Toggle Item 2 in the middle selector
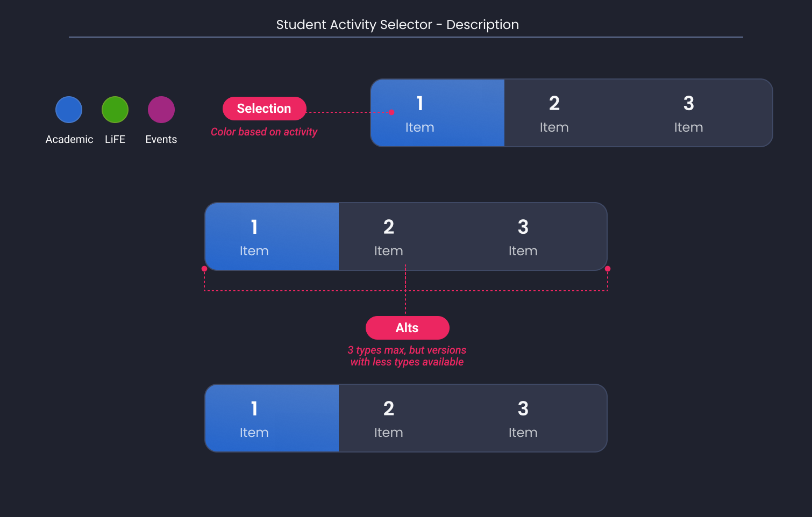 click(389, 236)
